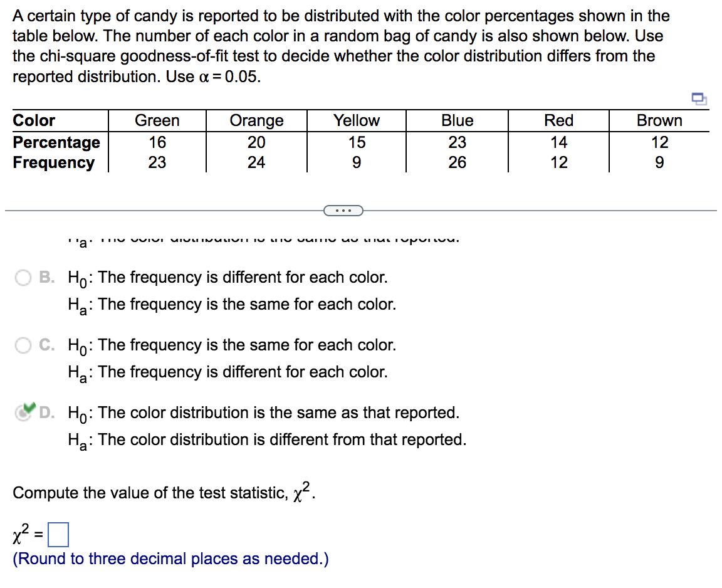The height and width of the screenshot is (588, 722).
Task: Click the Red column header
Action: click(x=558, y=120)
